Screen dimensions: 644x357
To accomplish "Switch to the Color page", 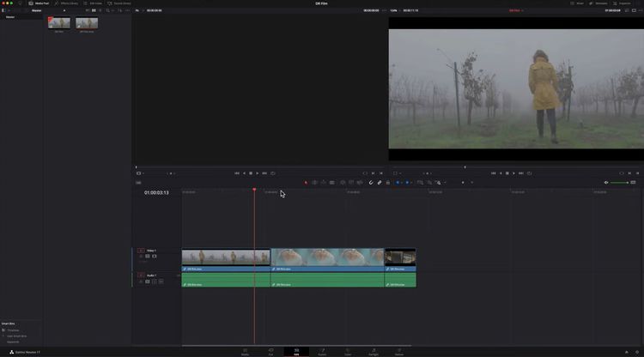I will click(348, 352).
